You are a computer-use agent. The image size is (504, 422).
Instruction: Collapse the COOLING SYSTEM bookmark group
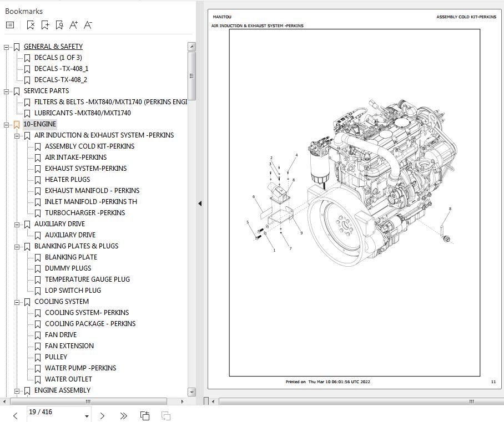(17, 303)
